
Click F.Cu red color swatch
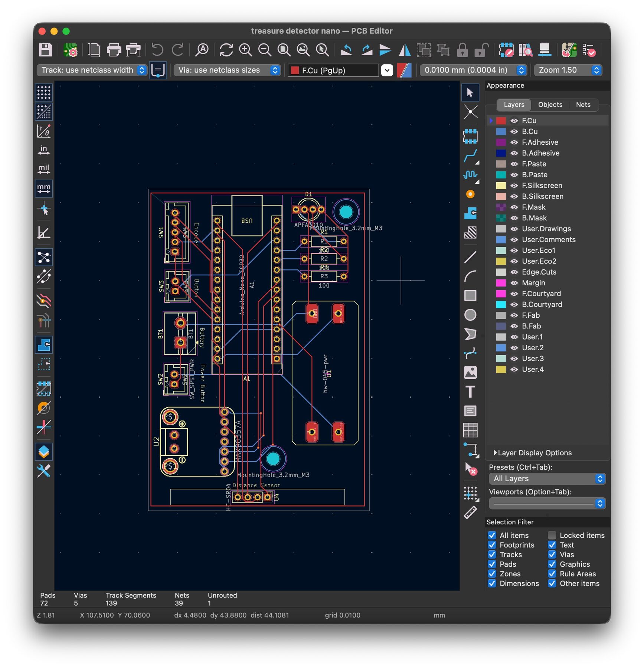tap(501, 121)
